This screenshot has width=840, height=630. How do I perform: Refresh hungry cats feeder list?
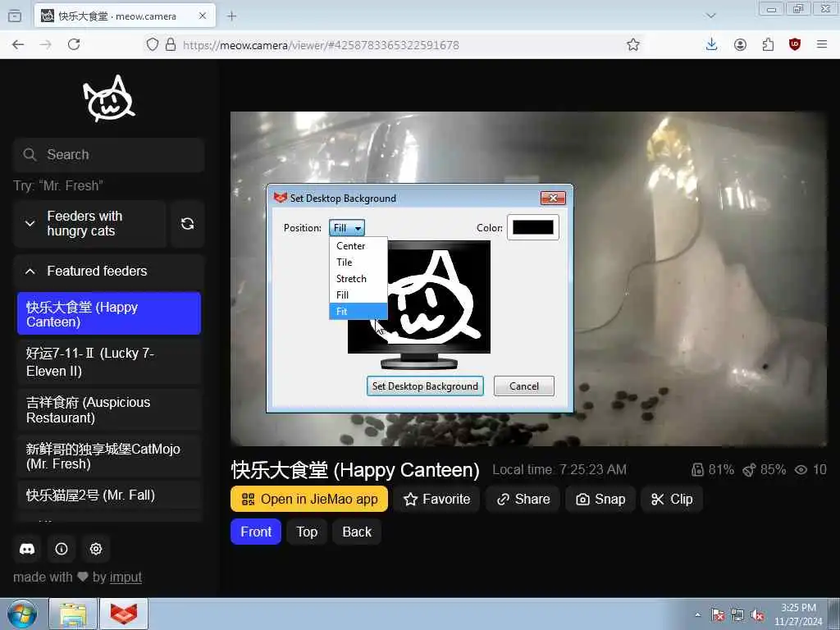coord(188,223)
